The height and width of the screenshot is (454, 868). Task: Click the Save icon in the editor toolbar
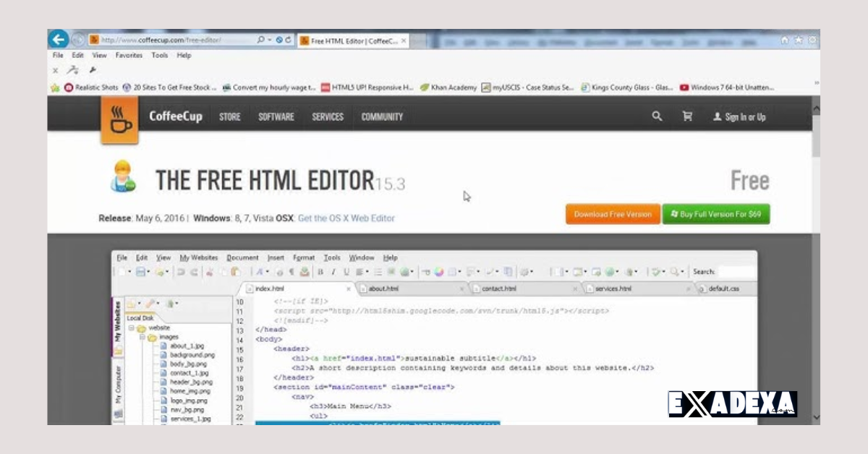coord(140,273)
